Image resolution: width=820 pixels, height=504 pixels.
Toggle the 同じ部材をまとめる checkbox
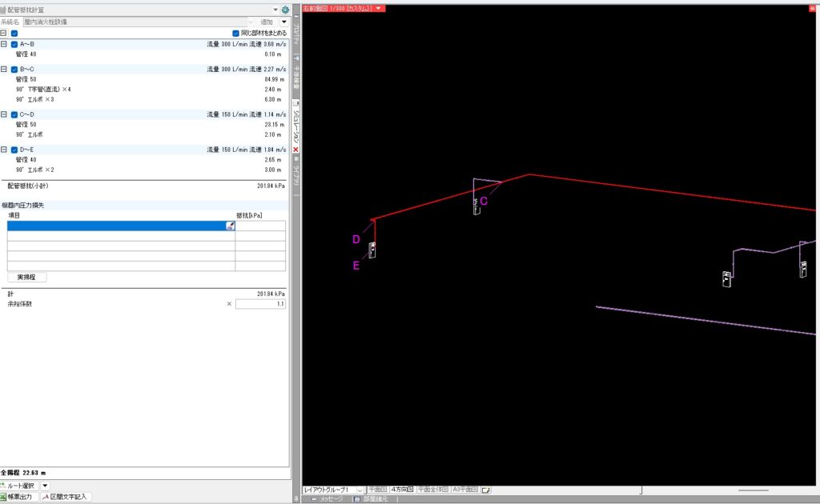coord(235,34)
